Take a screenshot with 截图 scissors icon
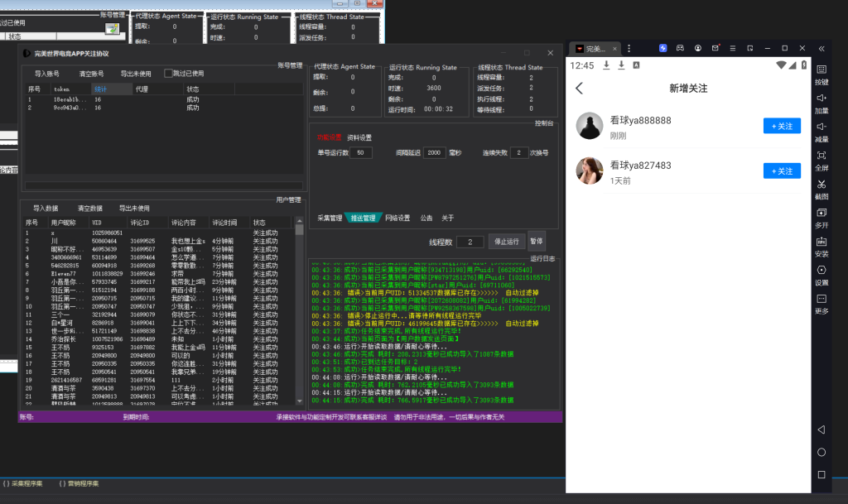 [821, 188]
